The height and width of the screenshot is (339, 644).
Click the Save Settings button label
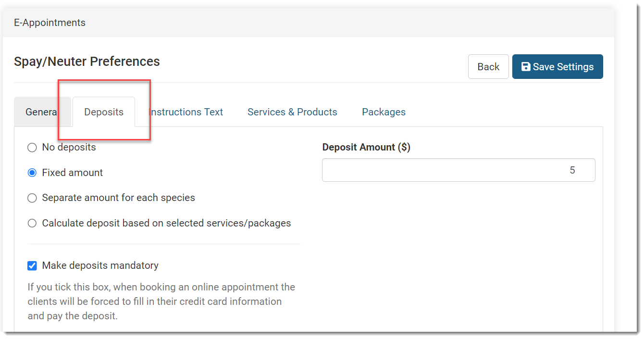563,67
